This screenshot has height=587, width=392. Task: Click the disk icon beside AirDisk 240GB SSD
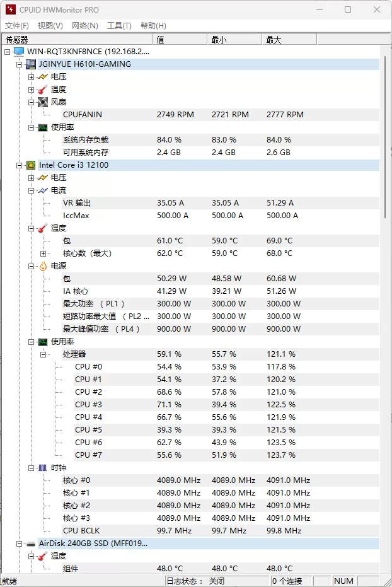[x=30, y=543]
